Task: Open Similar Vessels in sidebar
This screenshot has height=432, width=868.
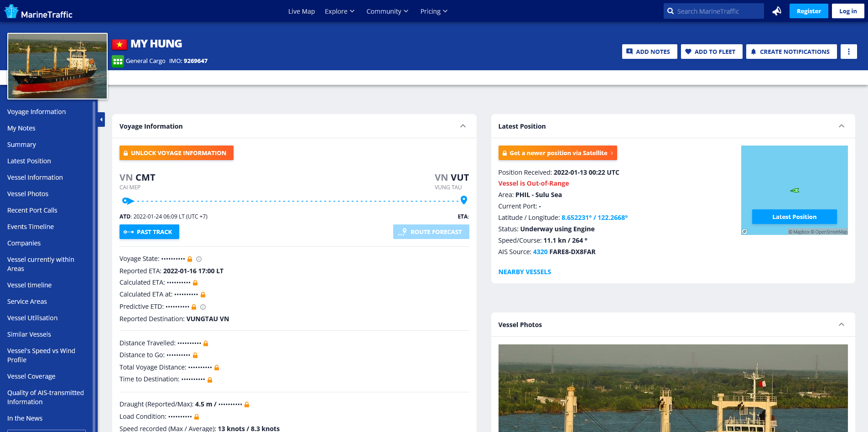Action: coord(29,334)
